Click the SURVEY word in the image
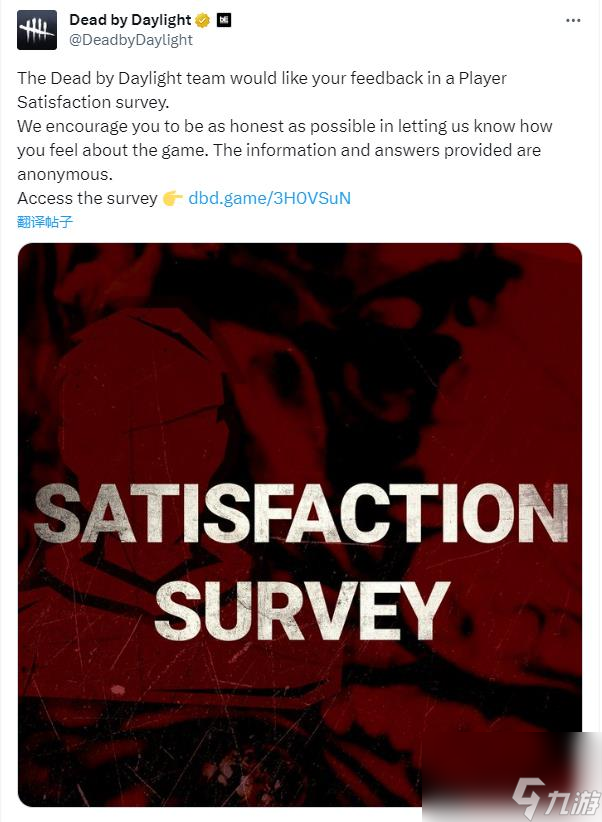This screenshot has height=822, width=602. [303, 611]
